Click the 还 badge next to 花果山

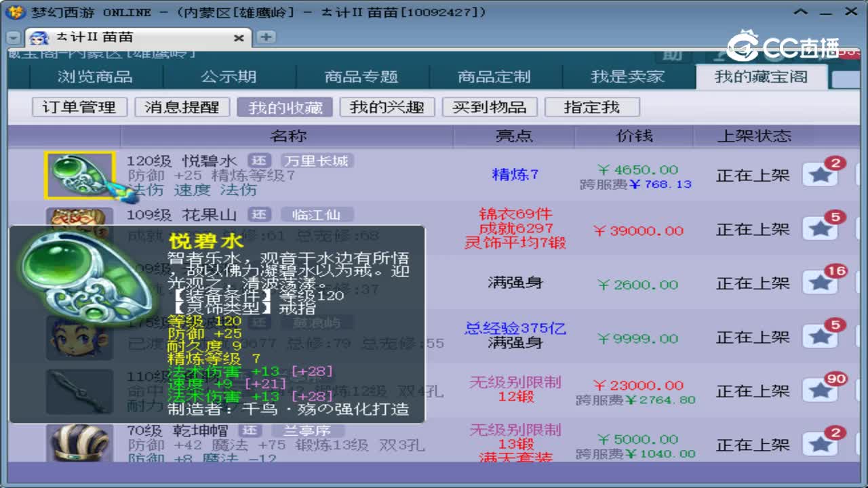(258, 215)
